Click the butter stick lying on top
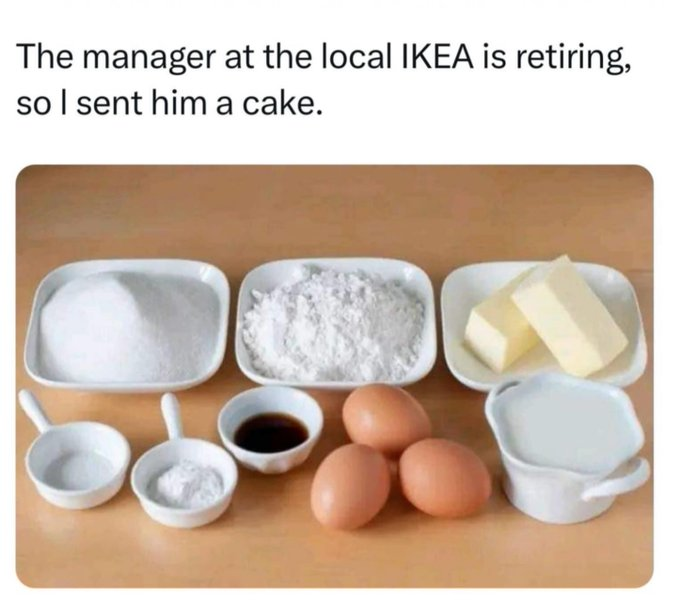680x615 pixels. [569, 315]
